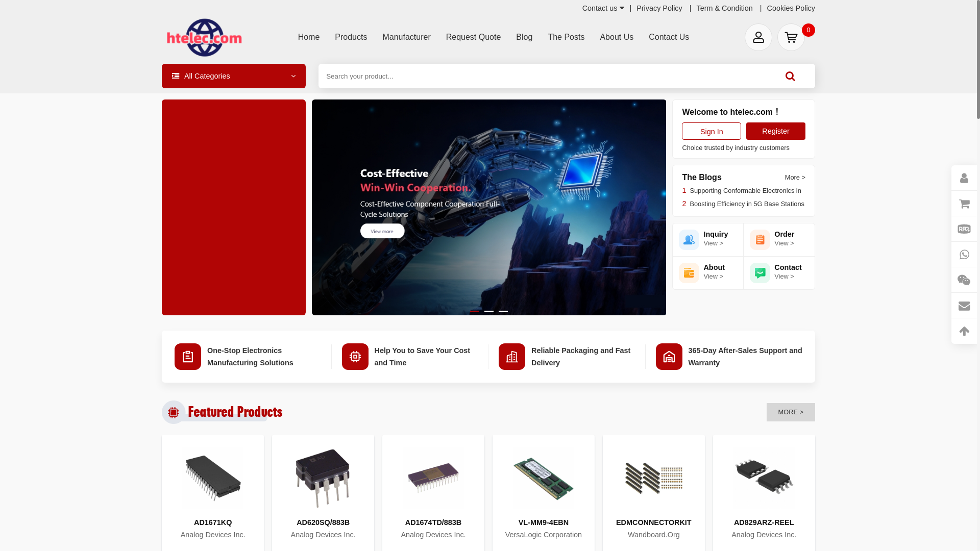
Task: Expand the All Categories dropdown
Action: tap(234, 76)
